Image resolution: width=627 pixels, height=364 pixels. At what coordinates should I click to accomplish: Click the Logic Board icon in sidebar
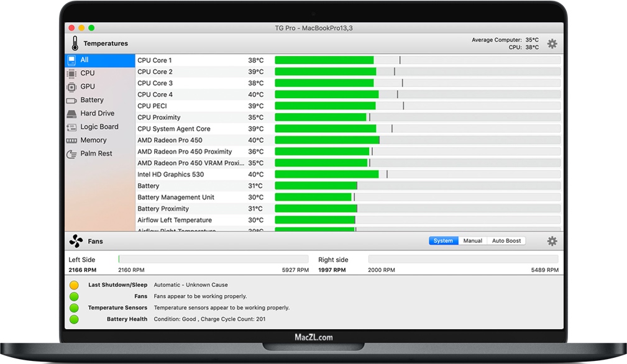click(x=71, y=127)
